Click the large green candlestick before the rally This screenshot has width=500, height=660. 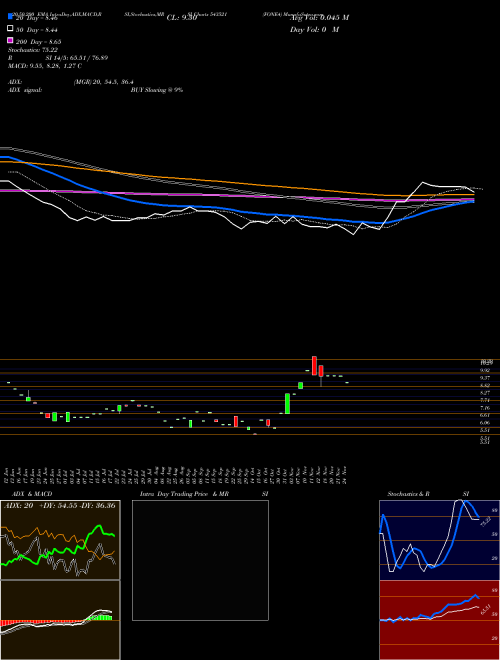point(287,404)
